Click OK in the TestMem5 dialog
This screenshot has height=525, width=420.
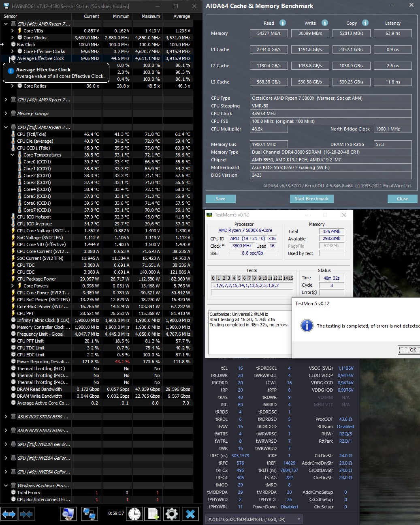click(x=409, y=350)
